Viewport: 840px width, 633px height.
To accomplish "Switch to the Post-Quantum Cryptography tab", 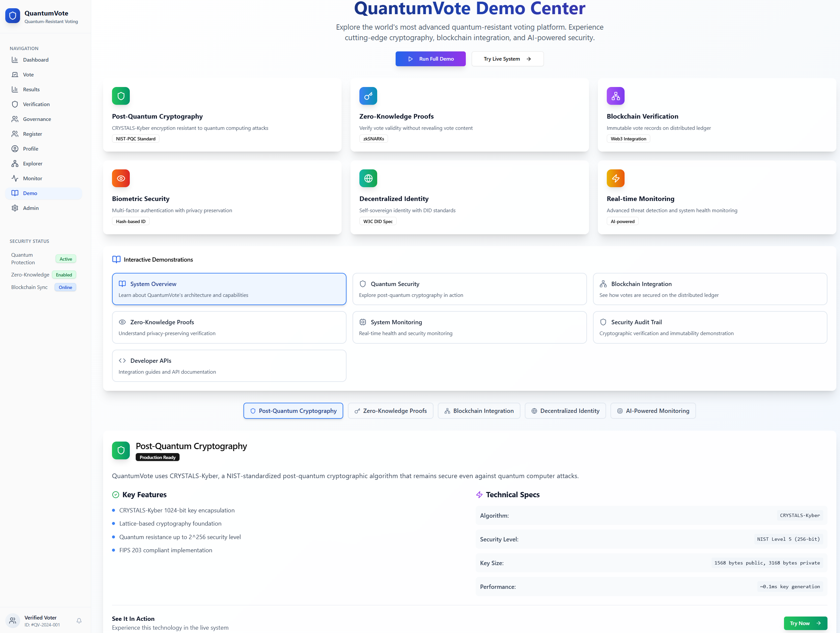I will click(293, 411).
